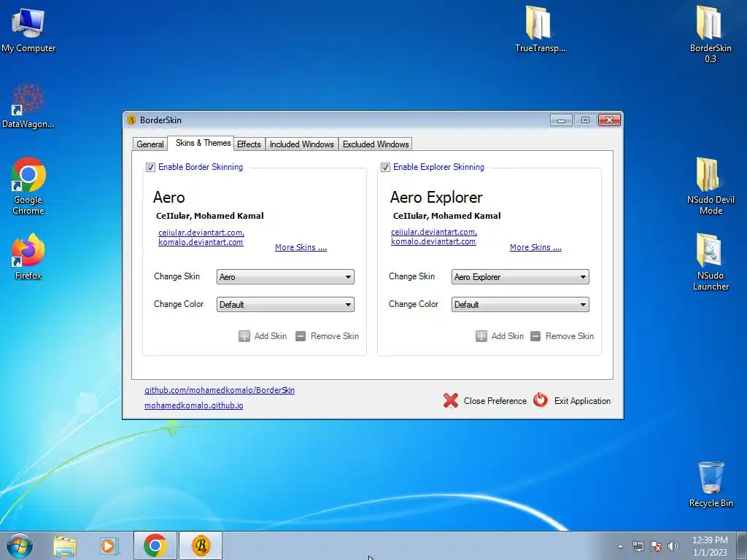Viewport: 747px width, 560px height.
Task: Open the Excluded Windows tab
Action: [376, 144]
